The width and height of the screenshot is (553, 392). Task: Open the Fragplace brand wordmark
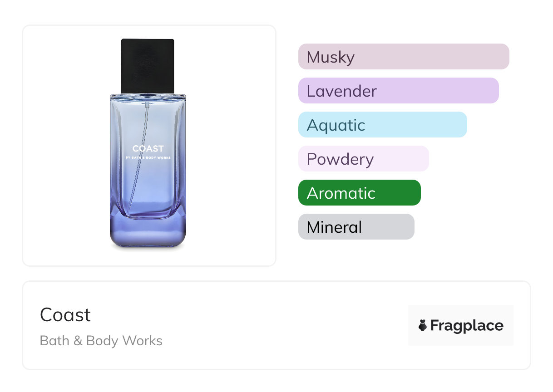[467, 326]
